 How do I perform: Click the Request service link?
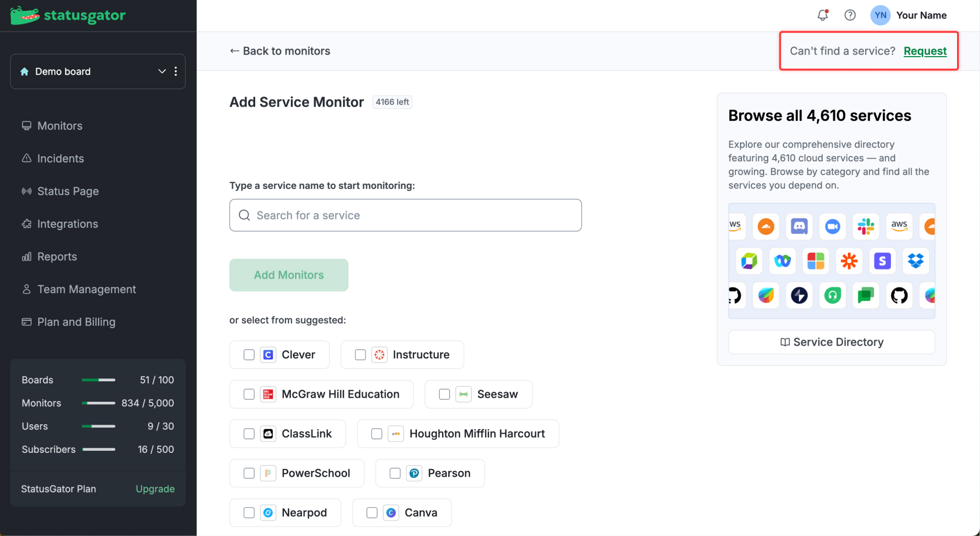coord(925,51)
